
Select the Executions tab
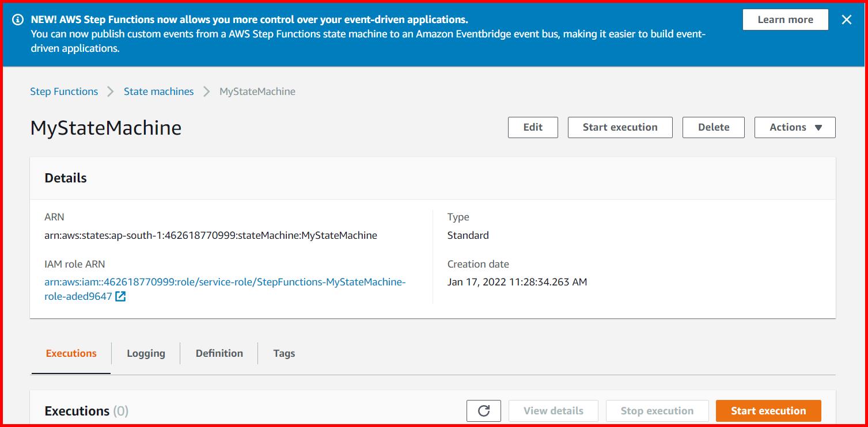(x=70, y=353)
